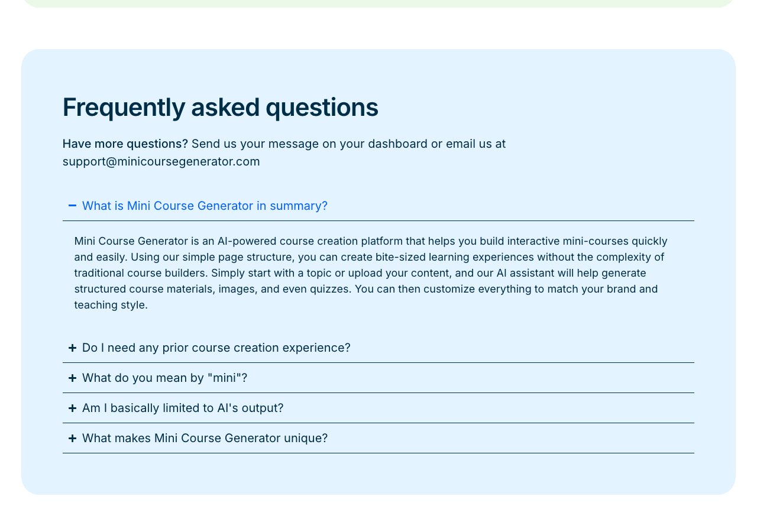Click the bold "Have more questions?" text
This screenshot has height=532, width=757.
click(x=125, y=144)
